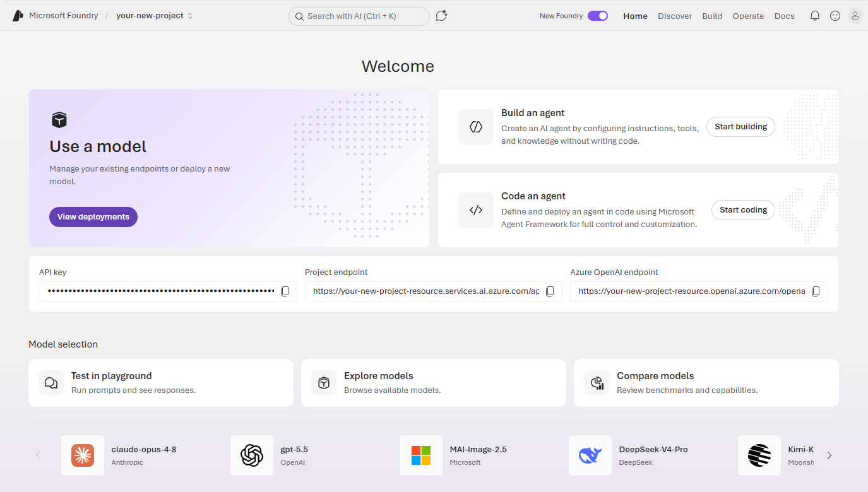This screenshot has width=868, height=492.
Task: Focus the Search with AI box
Action: click(x=359, y=16)
